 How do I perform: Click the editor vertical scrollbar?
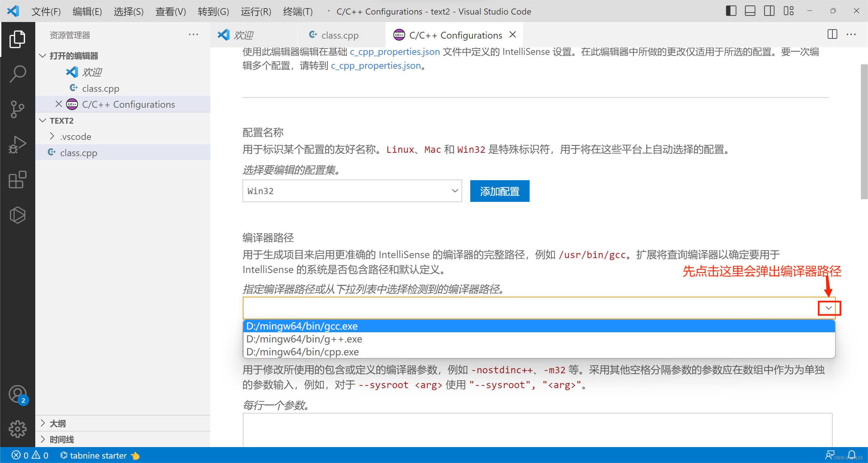(x=864, y=131)
